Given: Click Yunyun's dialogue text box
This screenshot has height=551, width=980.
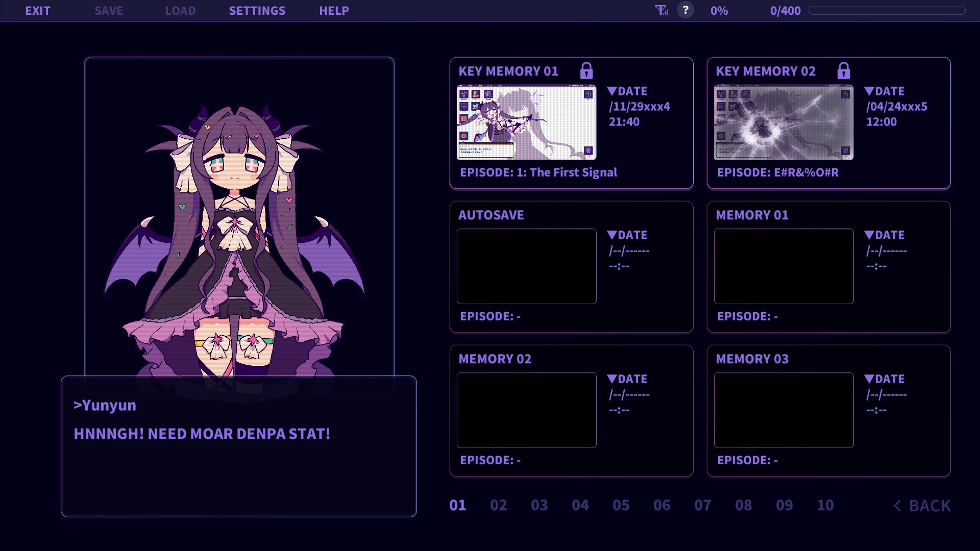Looking at the screenshot, I should pyautogui.click(x=238, y=446).
